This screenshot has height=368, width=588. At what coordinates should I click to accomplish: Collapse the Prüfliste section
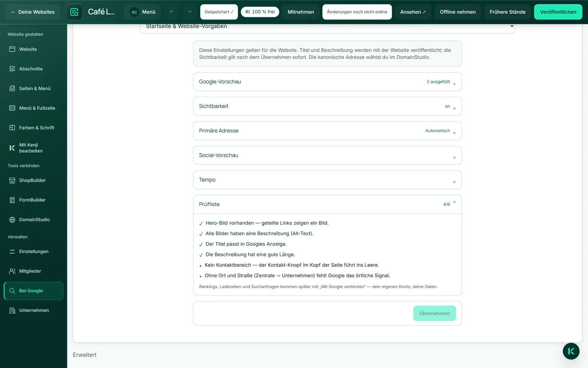327,204
